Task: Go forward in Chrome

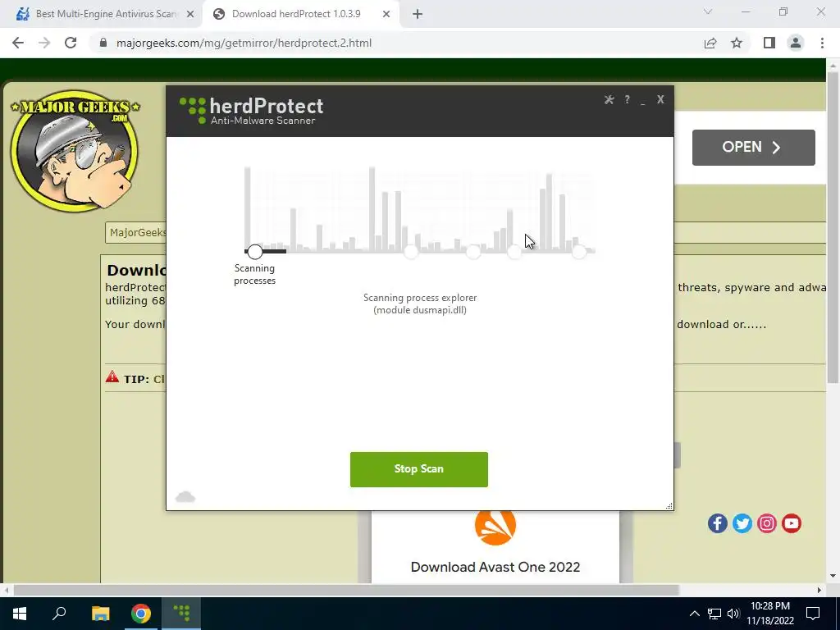Action: [x=44, y=43]
